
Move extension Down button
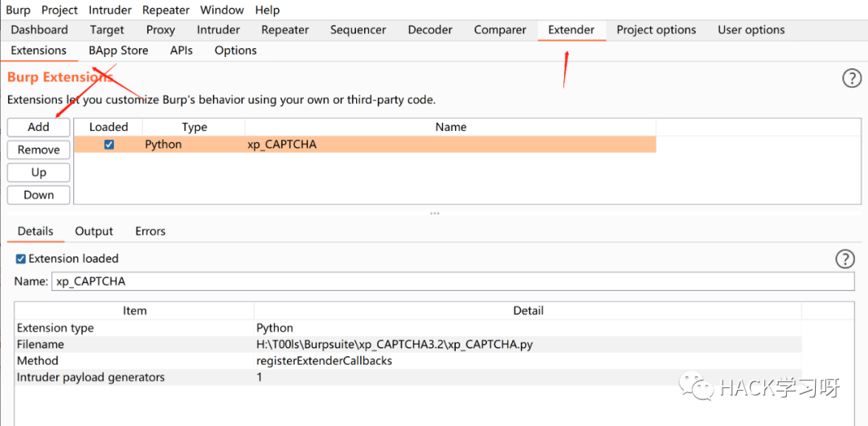39,195
